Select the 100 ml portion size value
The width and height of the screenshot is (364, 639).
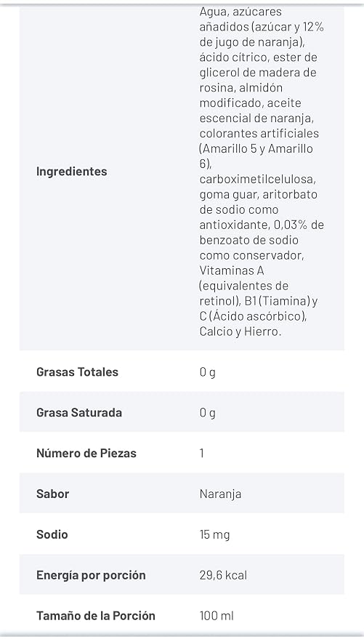click(217, 616)
